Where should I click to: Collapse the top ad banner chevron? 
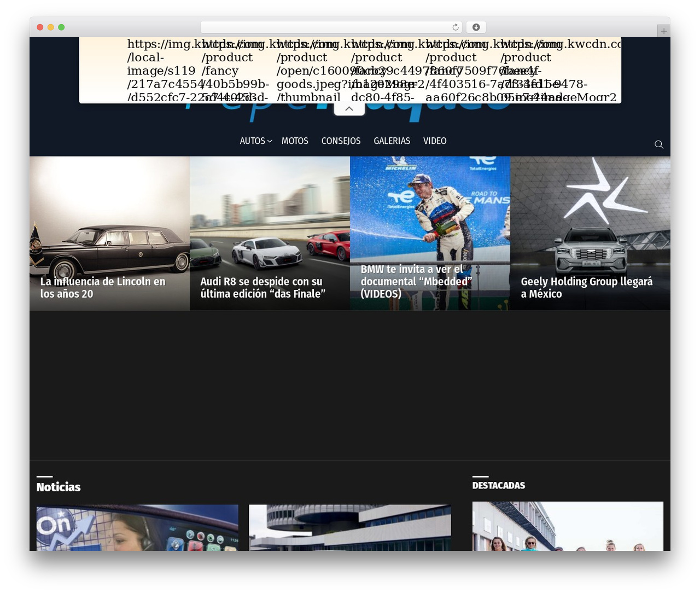point(349,109)
